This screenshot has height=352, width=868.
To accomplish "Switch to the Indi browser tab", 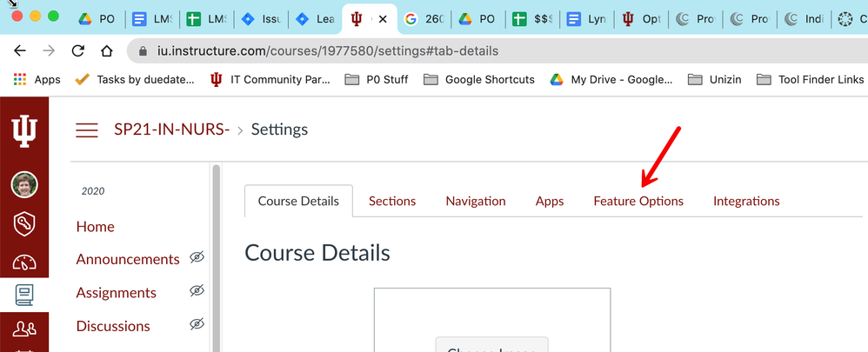I will (x=805, y=19).
